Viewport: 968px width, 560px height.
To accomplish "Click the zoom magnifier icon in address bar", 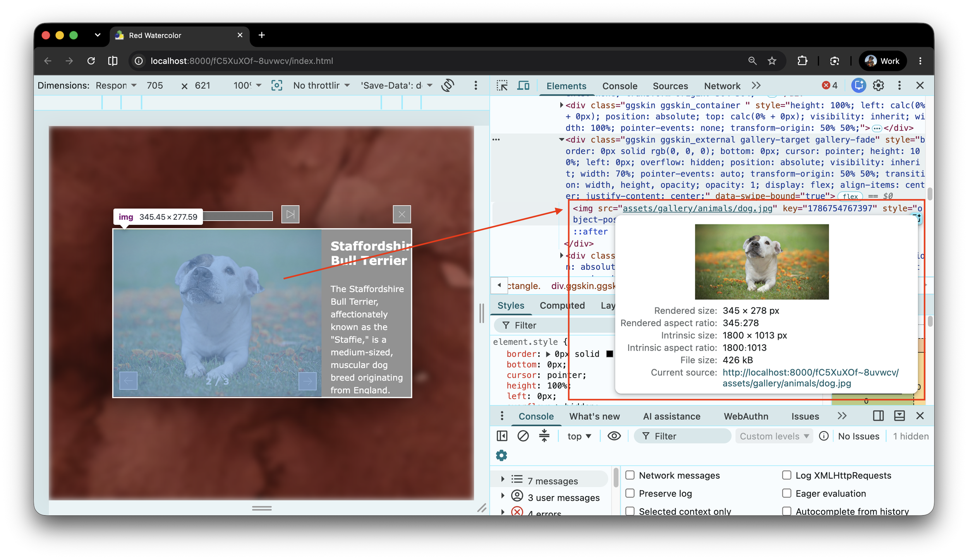I will coord(752,61).
